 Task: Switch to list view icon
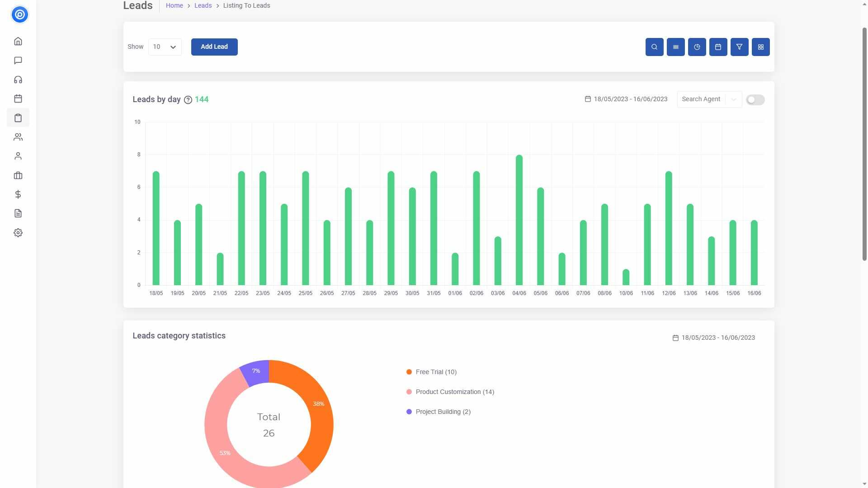[675, 47]
